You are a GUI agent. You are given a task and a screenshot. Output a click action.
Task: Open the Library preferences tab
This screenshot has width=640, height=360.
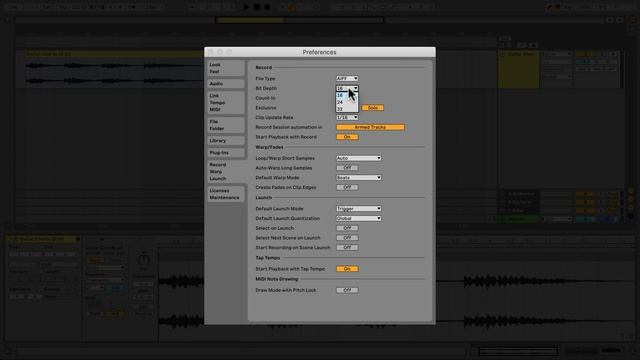[226, 140]
